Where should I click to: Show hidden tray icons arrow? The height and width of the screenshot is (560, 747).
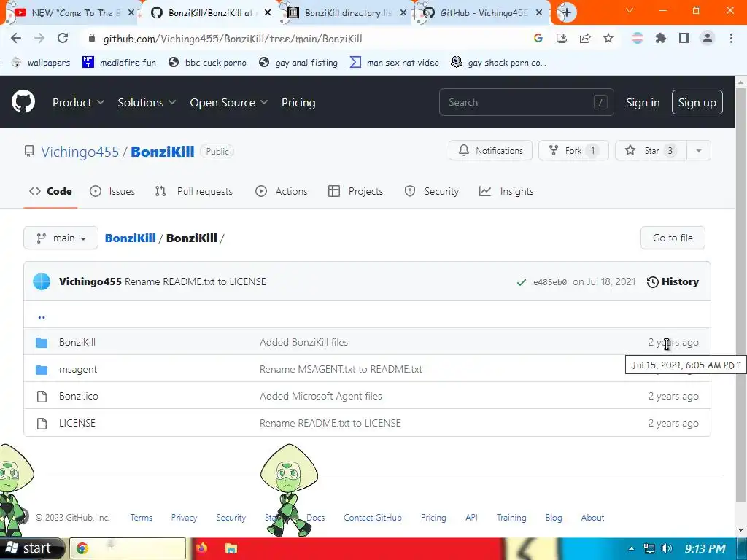point(631,548)
